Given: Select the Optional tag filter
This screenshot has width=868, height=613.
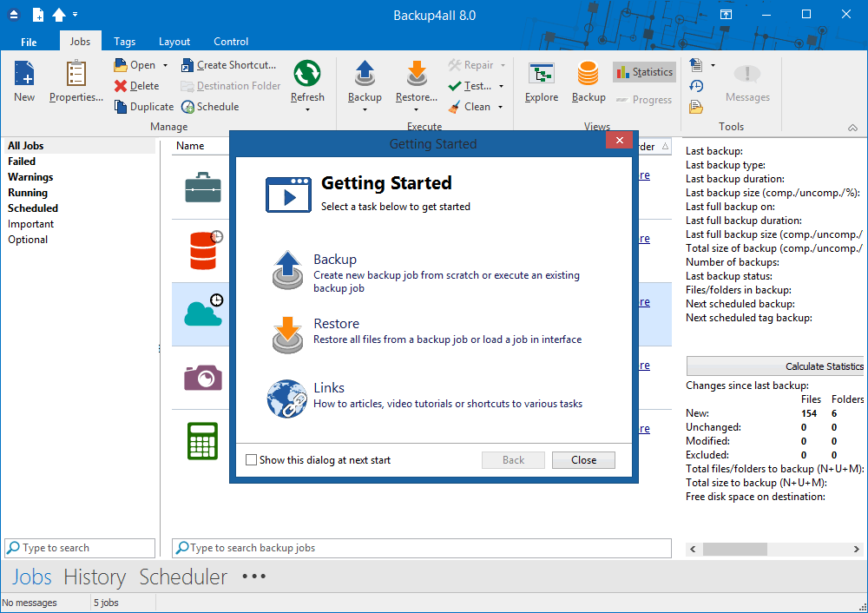Looking at the screenshot, I should pyautogui.click(x=28, y=240).
